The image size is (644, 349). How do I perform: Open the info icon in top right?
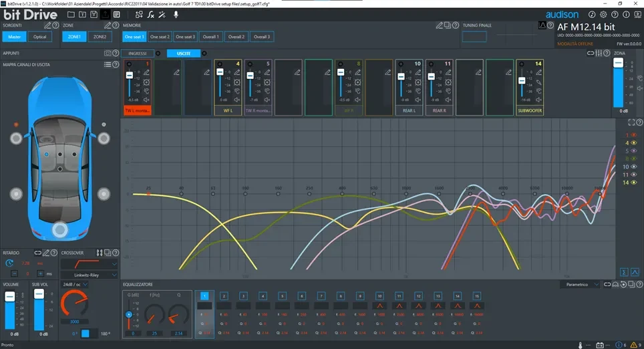coord(626,15)
